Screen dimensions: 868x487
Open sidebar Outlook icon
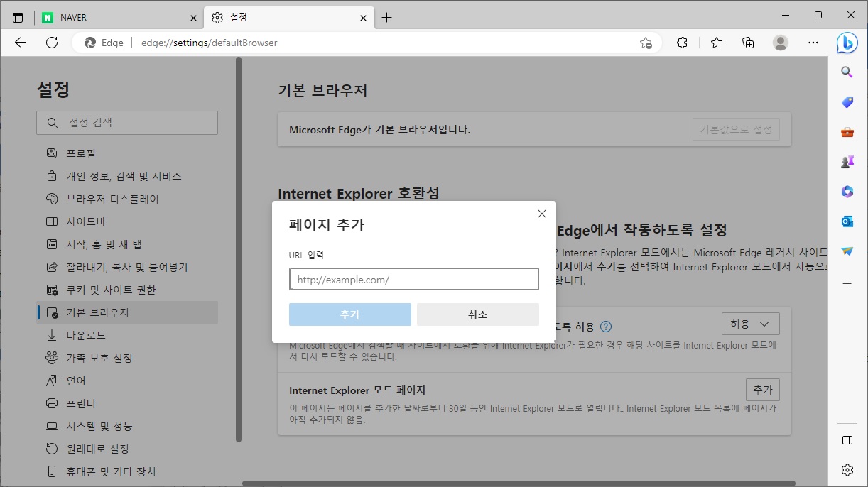coord(847,221)
